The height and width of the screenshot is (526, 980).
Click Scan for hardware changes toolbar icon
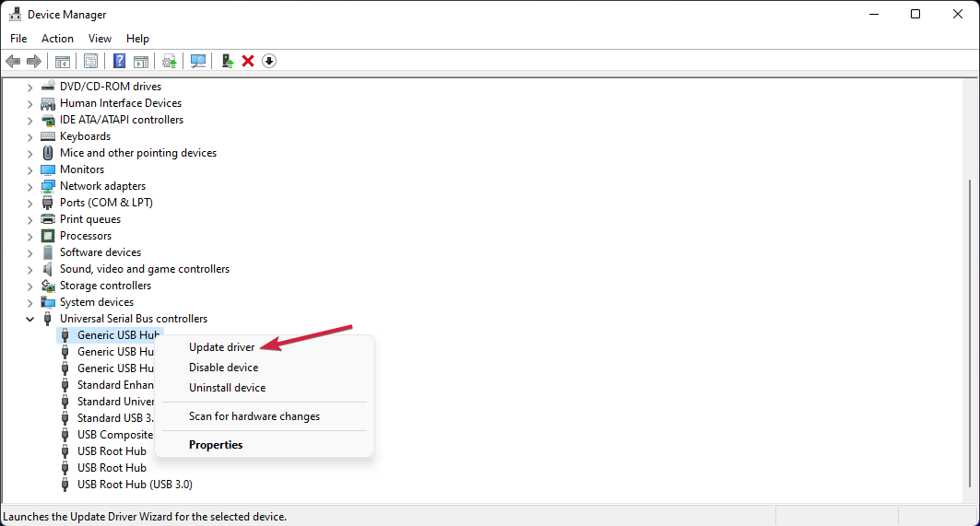click(x=197, y=61)
